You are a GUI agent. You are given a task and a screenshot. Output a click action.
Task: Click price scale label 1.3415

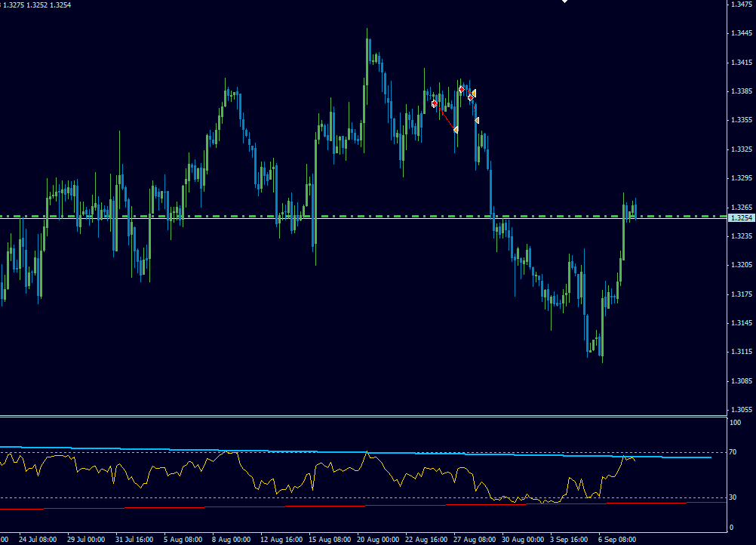[742, 62]
